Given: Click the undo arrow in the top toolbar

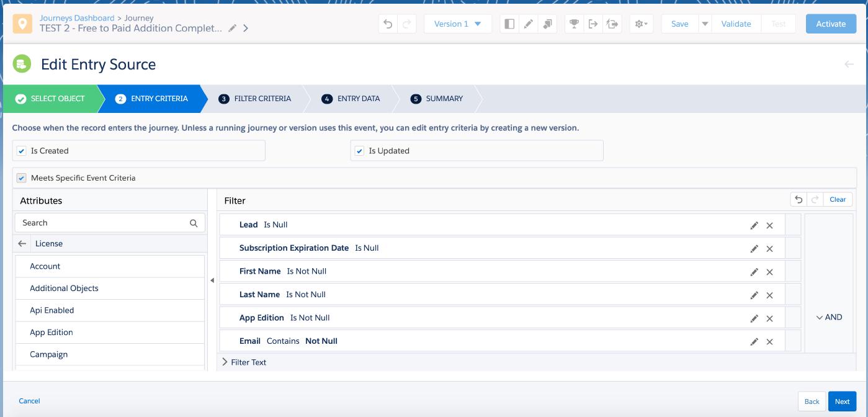Looking at the screenshot, I should point(388,24).
